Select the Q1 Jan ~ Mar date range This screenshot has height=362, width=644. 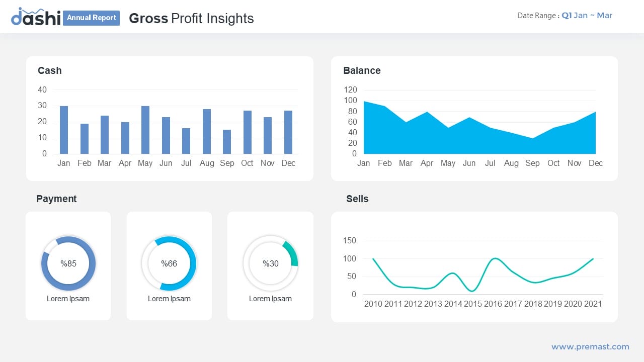pos(587,16)
